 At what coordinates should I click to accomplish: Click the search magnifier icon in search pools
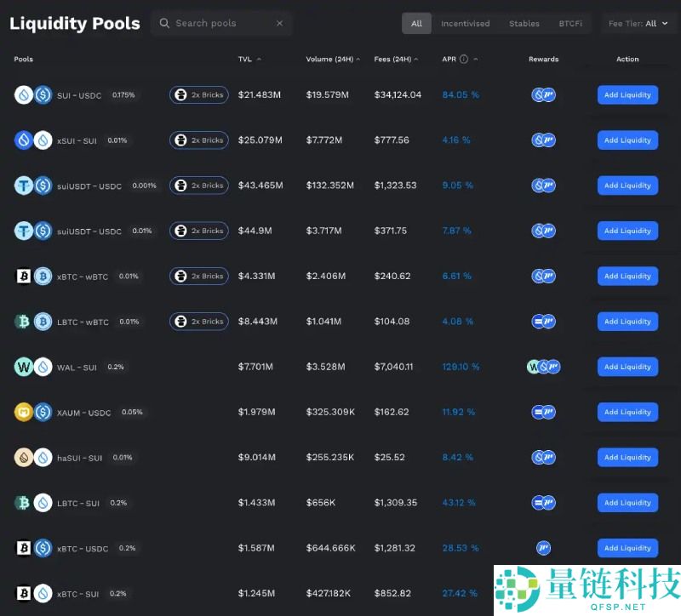(164, 23)
